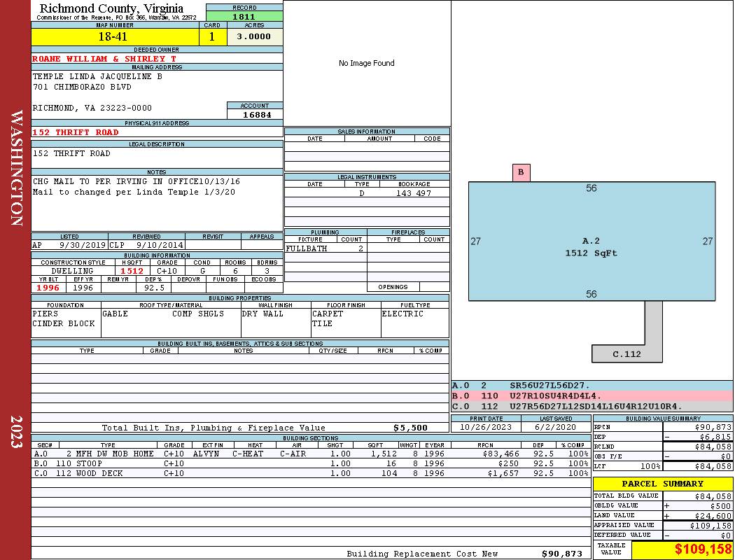Viewport: 735px width, 560px height.
Task: Select the blue A.0 sketch code row
Action: [591, 385]
